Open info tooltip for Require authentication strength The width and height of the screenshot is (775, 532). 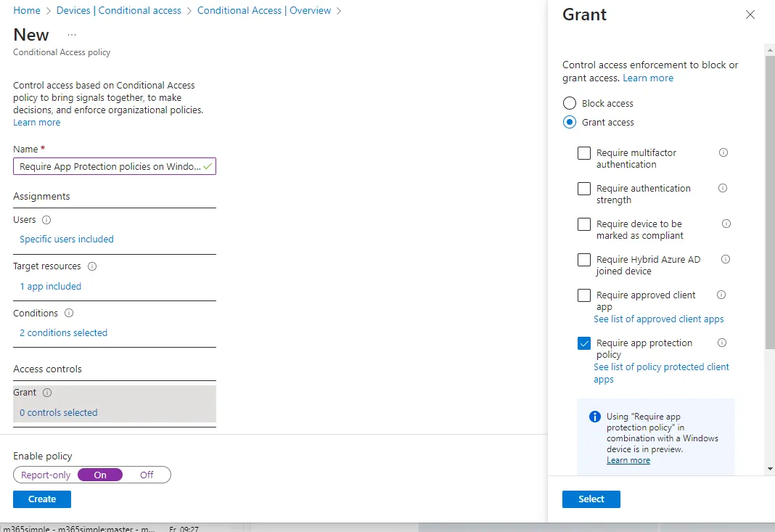723,189
